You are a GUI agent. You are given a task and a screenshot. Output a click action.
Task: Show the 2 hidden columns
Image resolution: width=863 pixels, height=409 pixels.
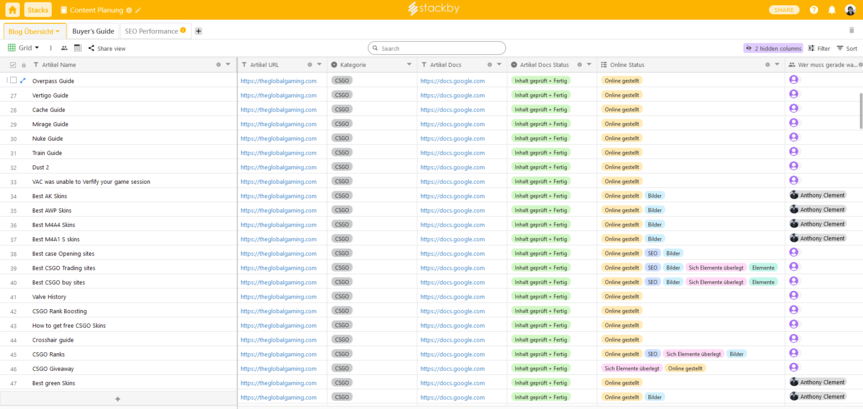click(x=773, y=48)
